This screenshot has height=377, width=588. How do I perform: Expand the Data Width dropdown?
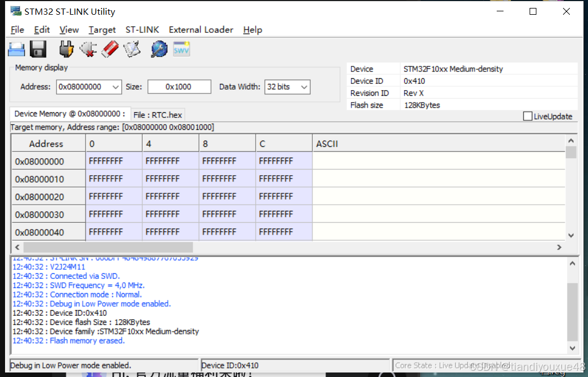point(304,87)
